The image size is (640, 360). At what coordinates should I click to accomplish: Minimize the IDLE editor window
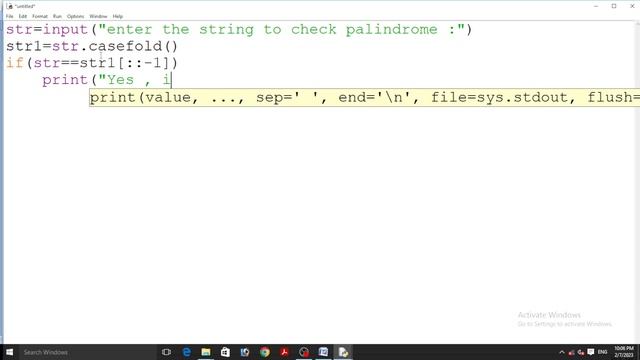click(596, 6)
